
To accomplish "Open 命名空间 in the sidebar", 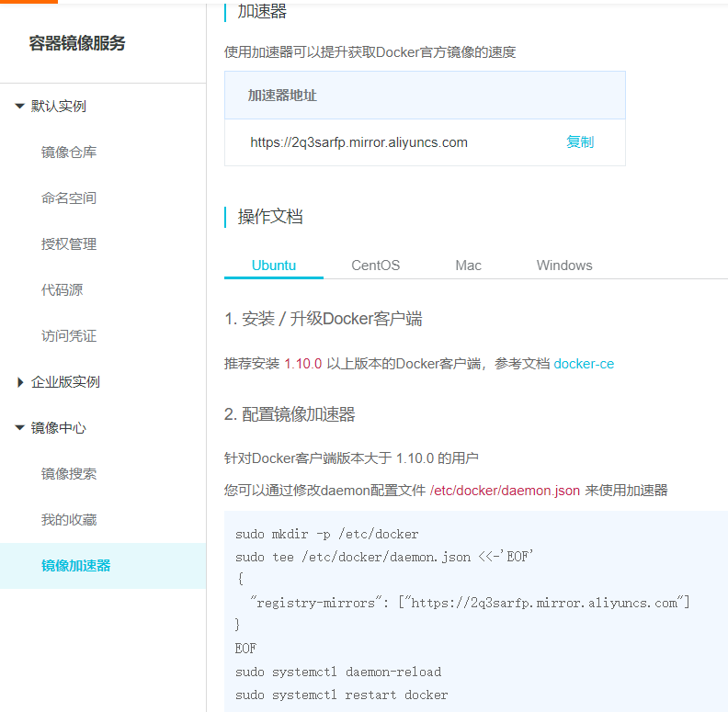I will 69,198.
